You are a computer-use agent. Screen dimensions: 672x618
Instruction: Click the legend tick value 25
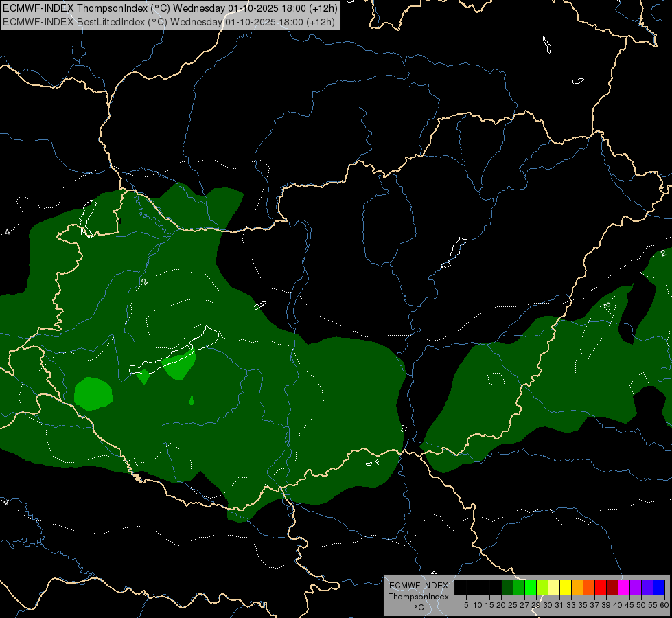[513, 605]
